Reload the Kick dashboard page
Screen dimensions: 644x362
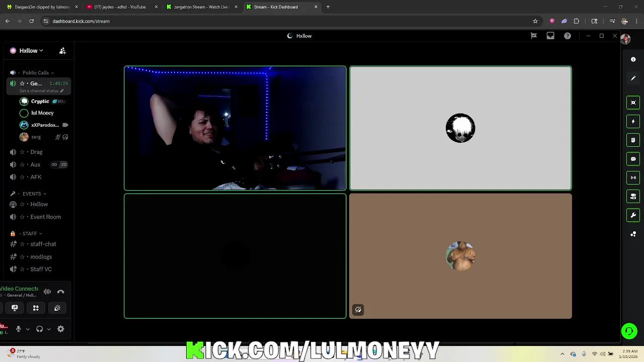coord(31,21)
